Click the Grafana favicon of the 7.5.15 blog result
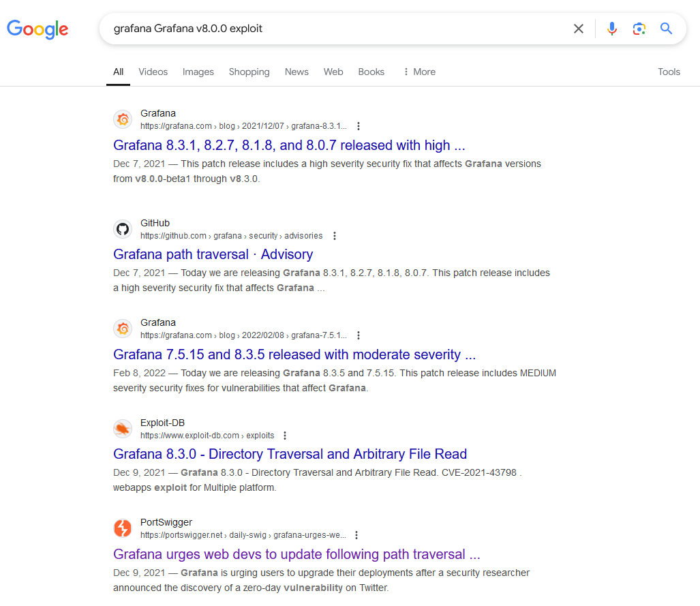 [123, 329]
